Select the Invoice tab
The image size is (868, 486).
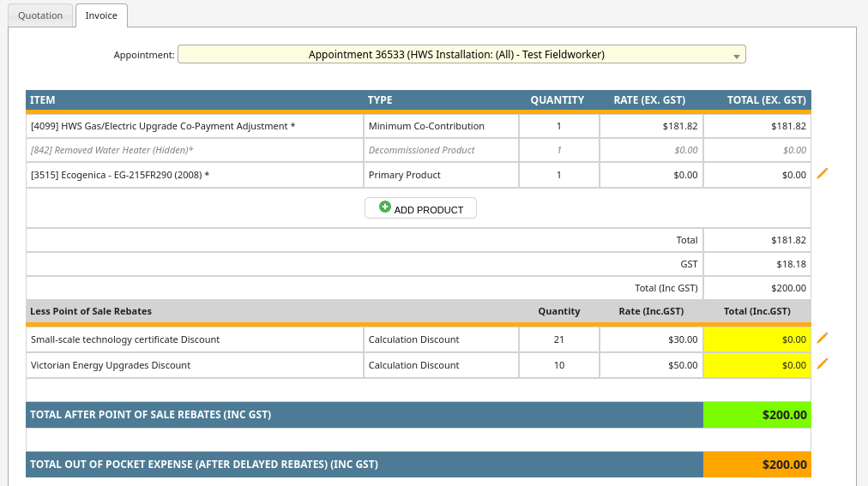(101, 15)
